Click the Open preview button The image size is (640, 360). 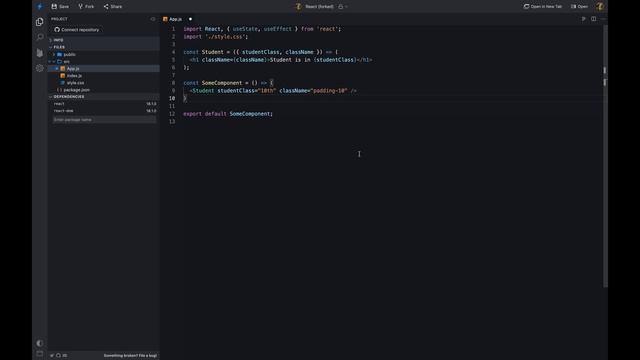(x=579, y=7)
